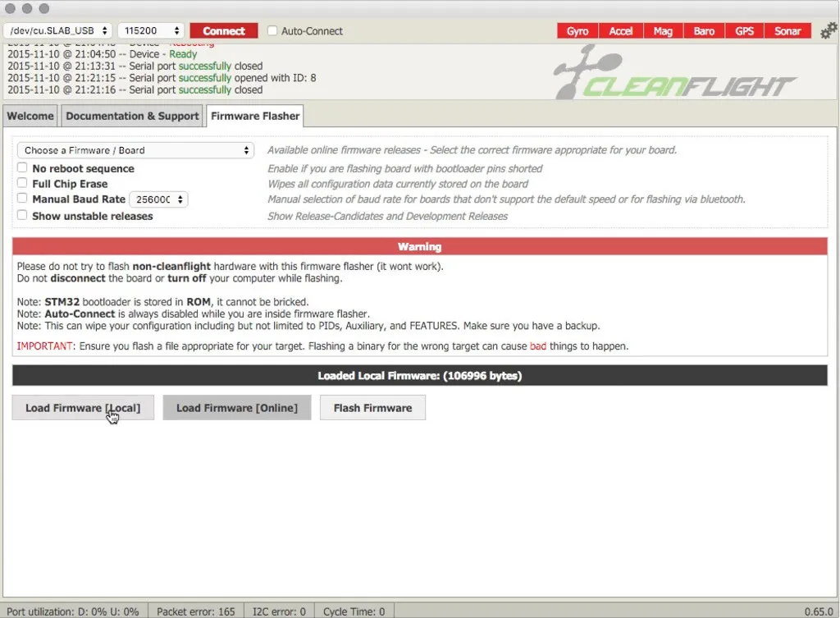Open settings via the gear icon
Image resolution: width=840 pixels, height=618 pixels.
pyautogui.click(x=829, y=31)
